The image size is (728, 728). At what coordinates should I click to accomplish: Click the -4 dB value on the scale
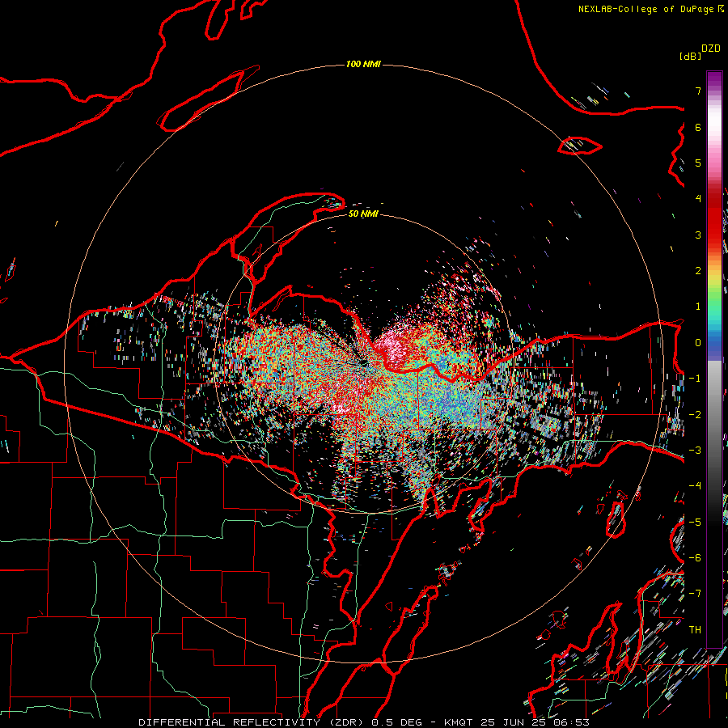pos(695,486)
